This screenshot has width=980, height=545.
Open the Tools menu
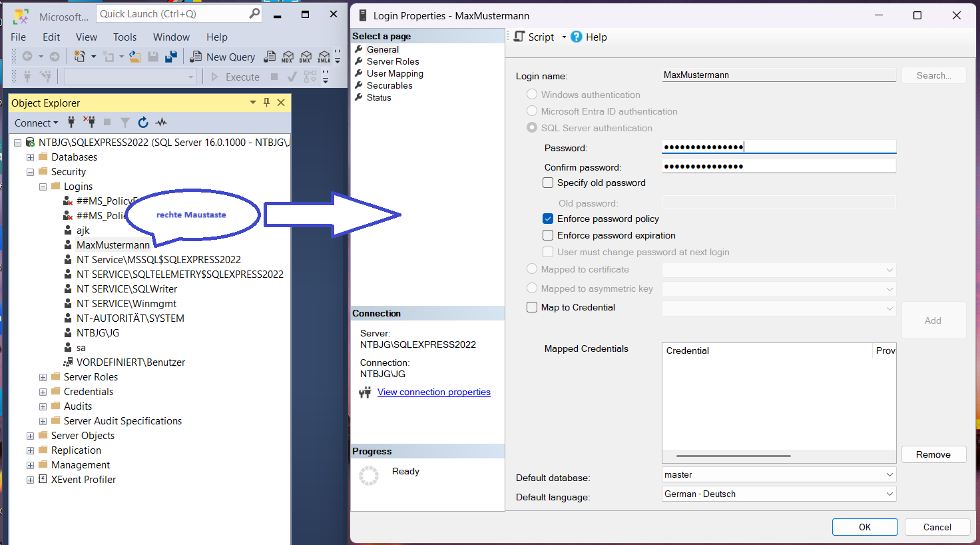tap(124, 37)
